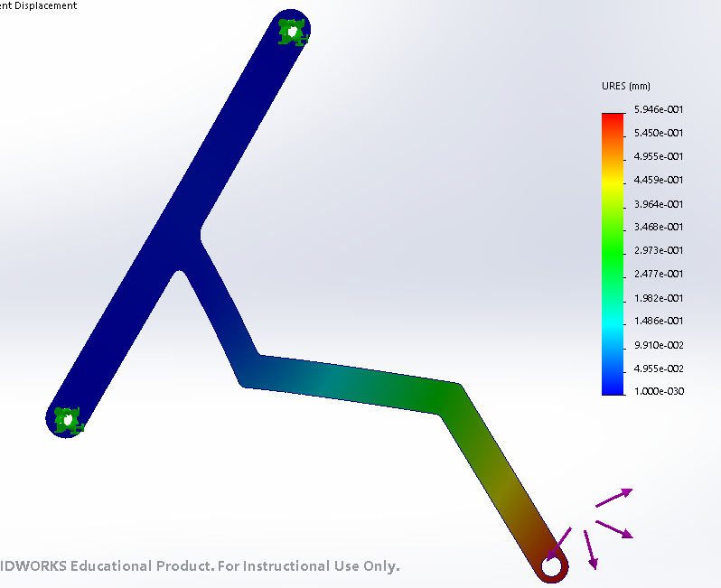Click legend value 2.477e-001

659,274
